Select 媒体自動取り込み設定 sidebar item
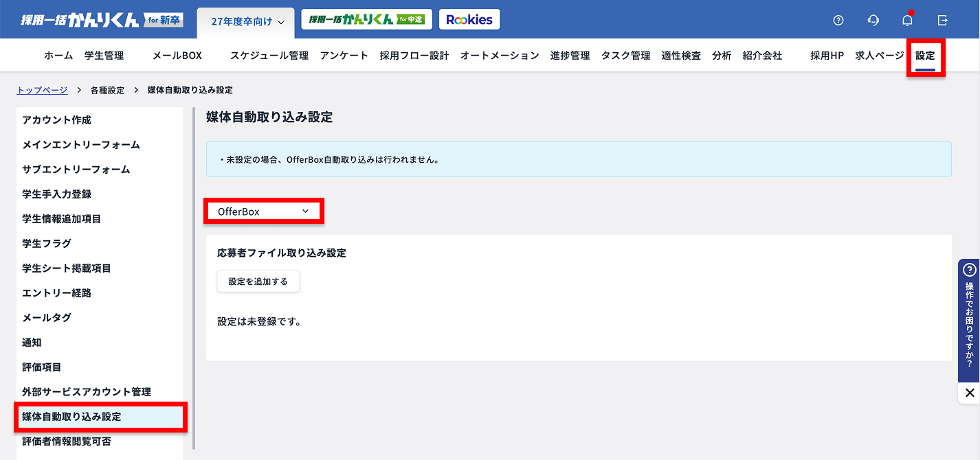Screen dimensions: 980x460 pos(71,417)
